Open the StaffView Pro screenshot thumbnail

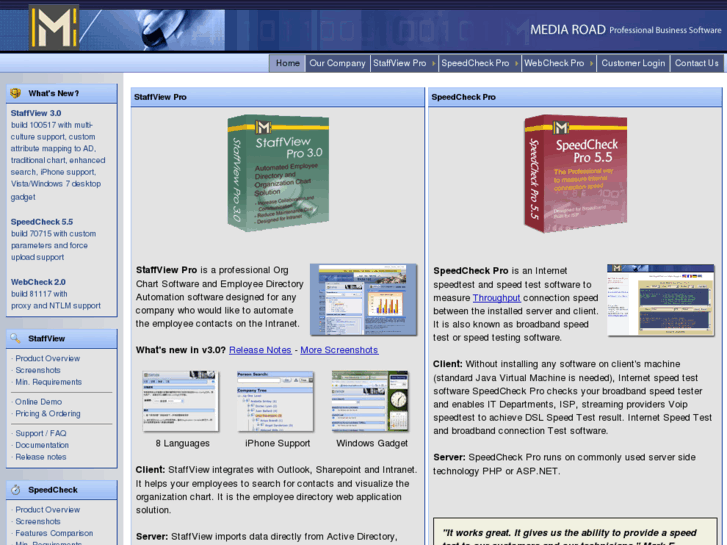pos(364,300)
